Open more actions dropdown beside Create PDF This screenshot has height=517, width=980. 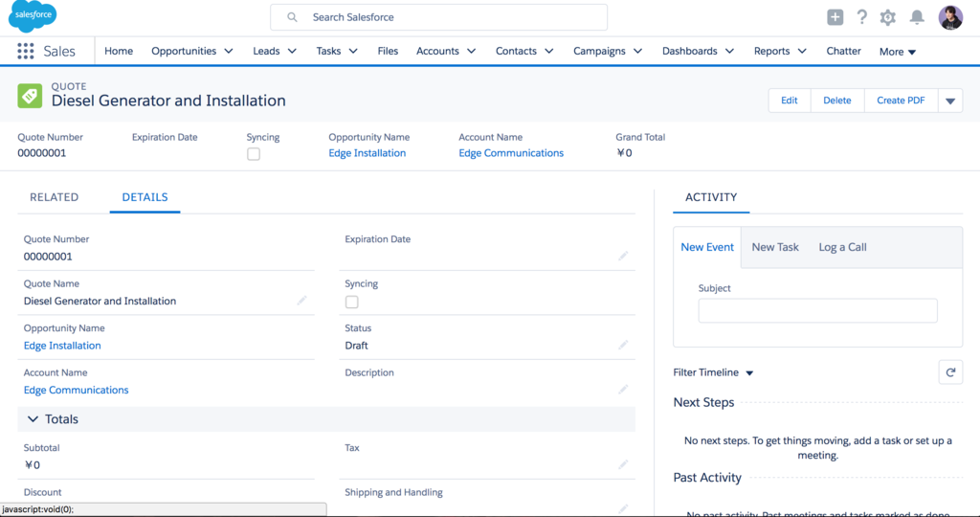click(950, 101)
